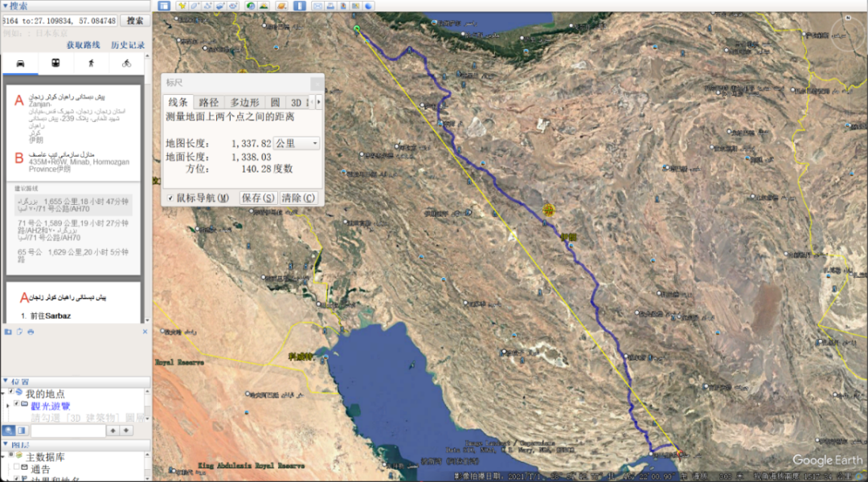Image resolution: width=868 pixels, height=482 pixels.
Task: Click the print icon under directions
Action: [x=31, y=332]
